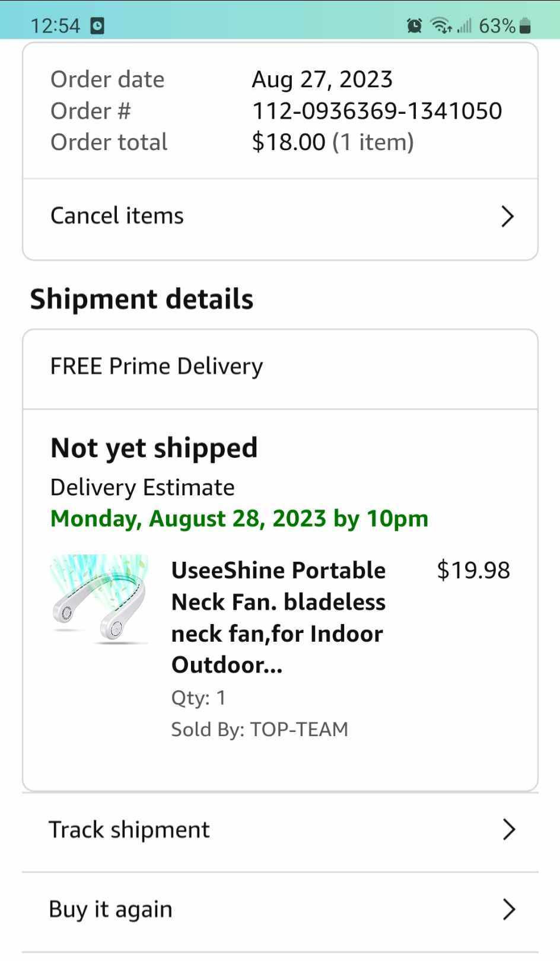Tap the battery icon in status bar
560x961 pixels.
tap(525, 26)
